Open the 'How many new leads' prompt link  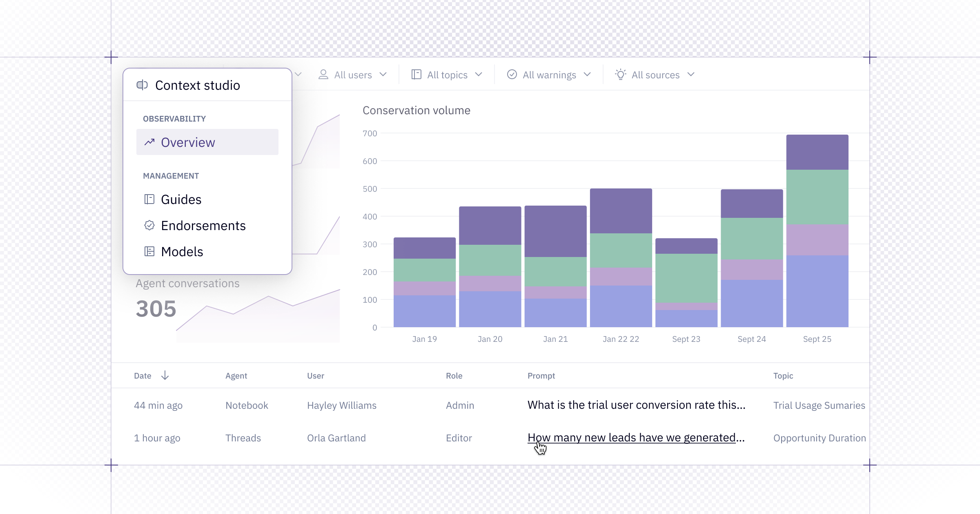(636, 438)
